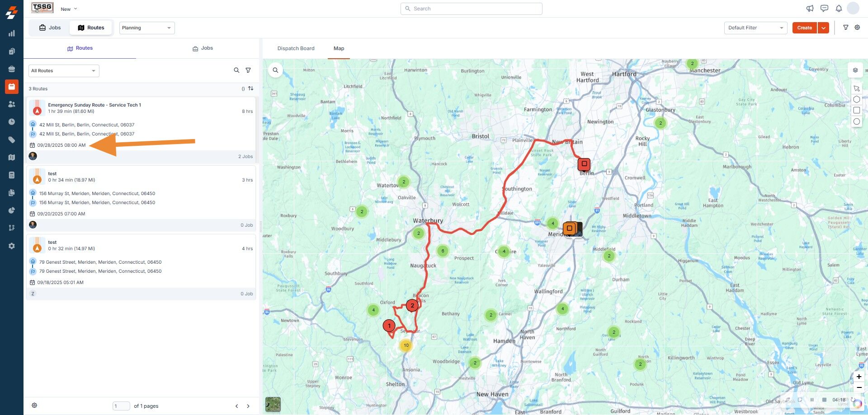Viewport: 868px width, 415px height.
Task: Select the circle draw tool on map
Action: (857, 121)
